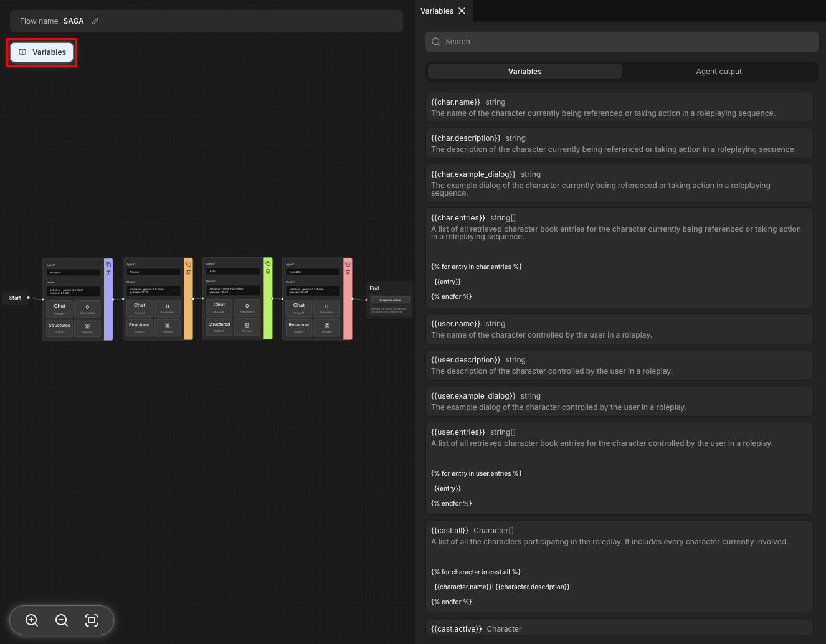Delete the Planner agent node
The width and height of the screenshot is (826, 644).
188,272
